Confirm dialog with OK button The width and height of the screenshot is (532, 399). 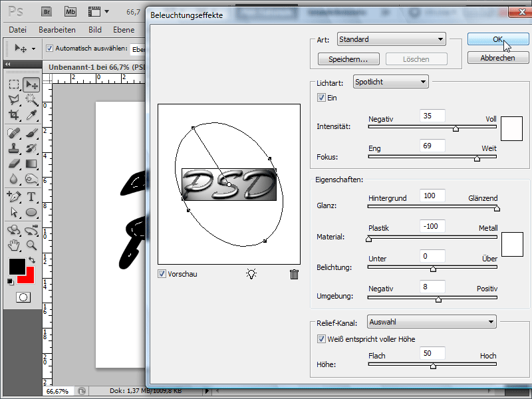497,39
